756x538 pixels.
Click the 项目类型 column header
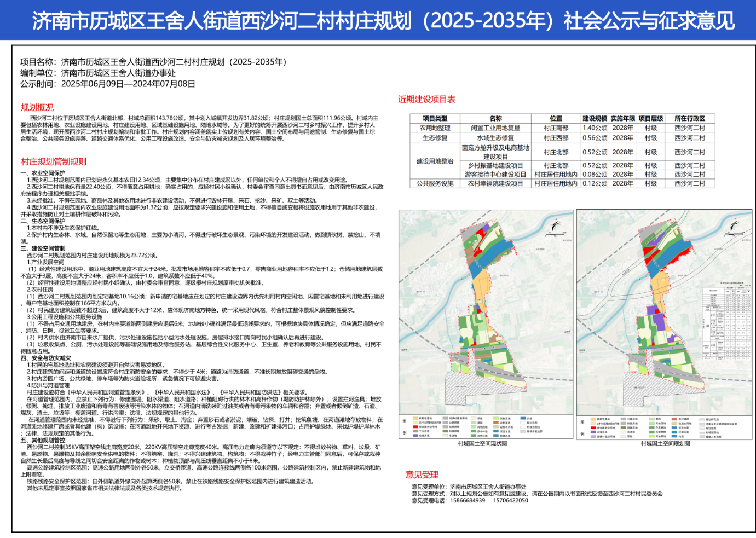[x=435, y=118]
